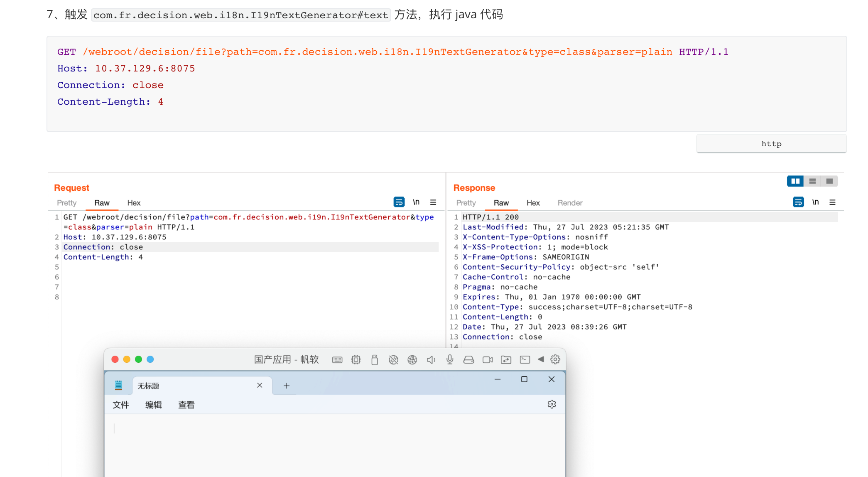Image resolution: width=868 pixels, height=477 pixels.
Task: Click the terminal window icon in VM toolbar
Action: tap(525, 360)
